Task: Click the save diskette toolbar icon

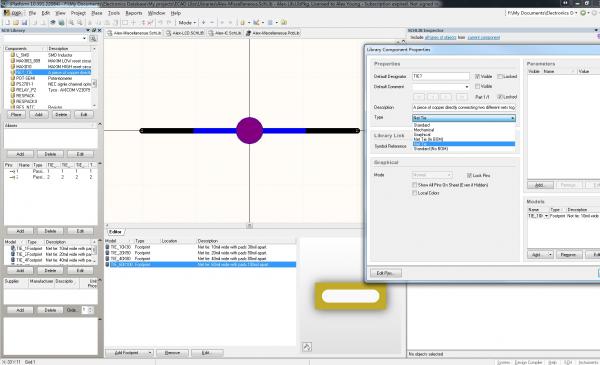Action: [24, 23]
